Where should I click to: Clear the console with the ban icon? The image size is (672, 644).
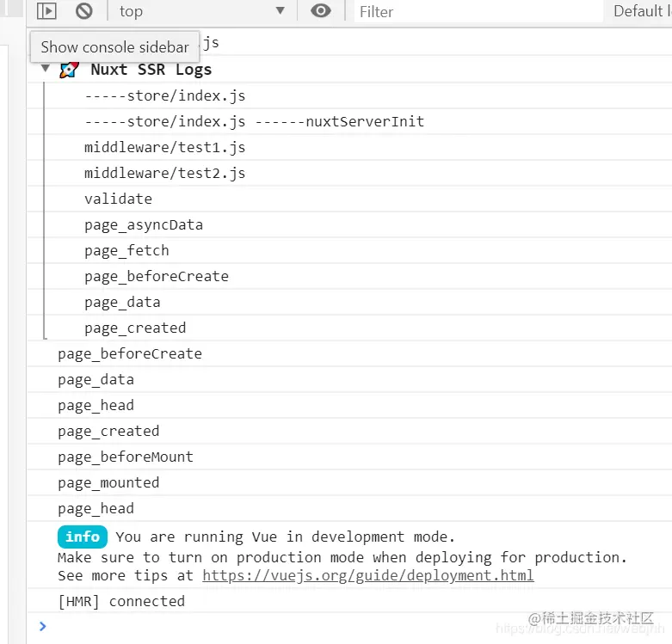tap(84, 10)
